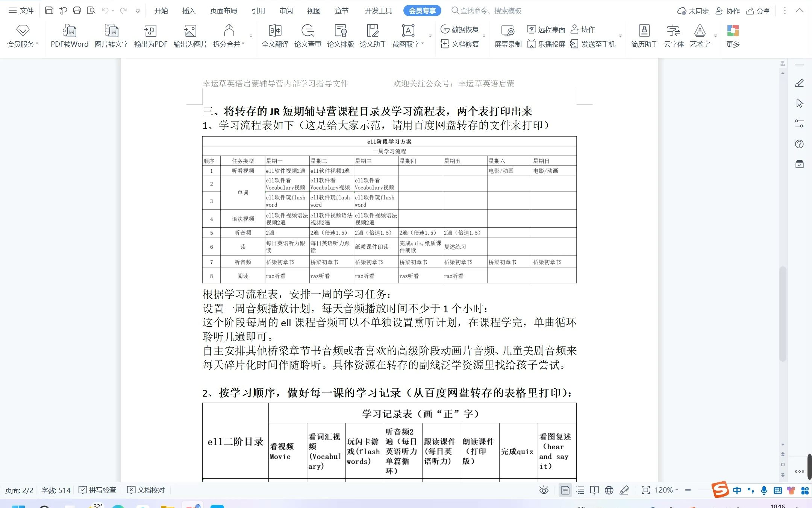Run 论文查重 check
The height and width of the screenshot is (508, 812).
point(308,36)
